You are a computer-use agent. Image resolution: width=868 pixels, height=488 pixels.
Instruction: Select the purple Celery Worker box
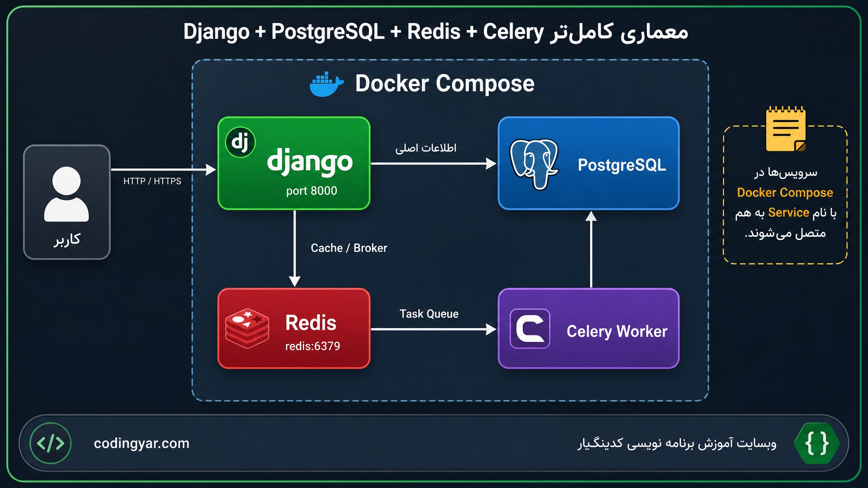click(589, 328)
